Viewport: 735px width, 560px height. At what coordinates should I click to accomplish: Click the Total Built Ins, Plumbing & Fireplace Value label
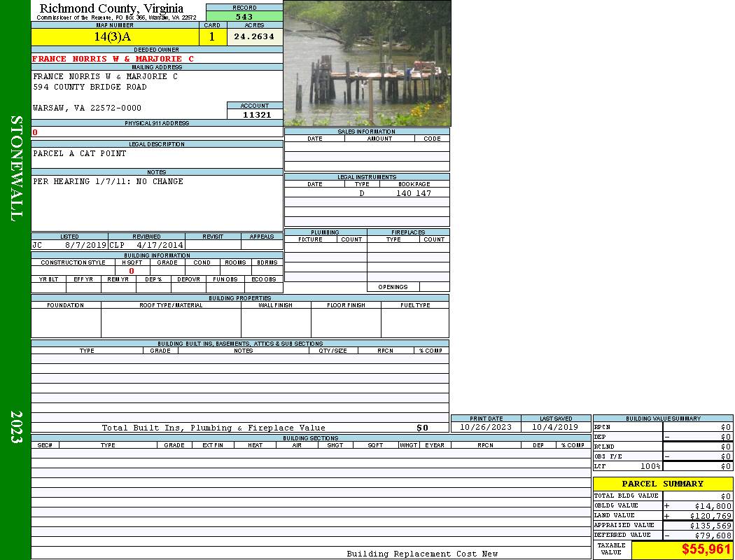(213, 428)
